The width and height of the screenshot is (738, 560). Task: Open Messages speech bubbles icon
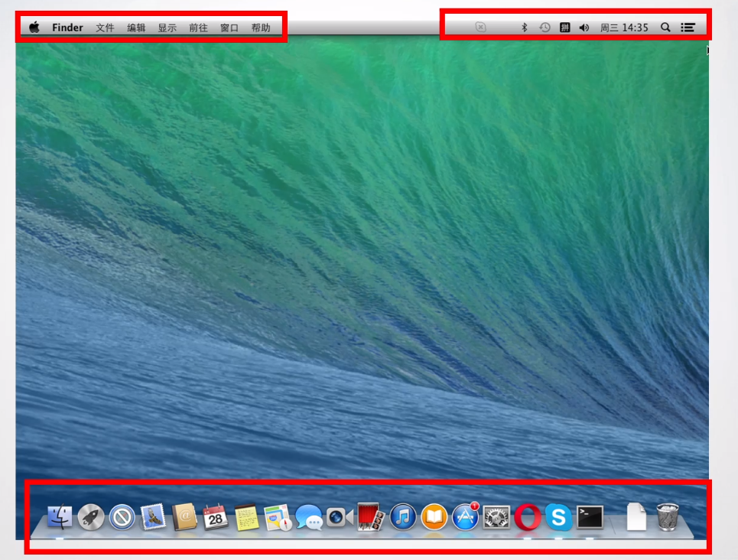click(x=309, y=517)
